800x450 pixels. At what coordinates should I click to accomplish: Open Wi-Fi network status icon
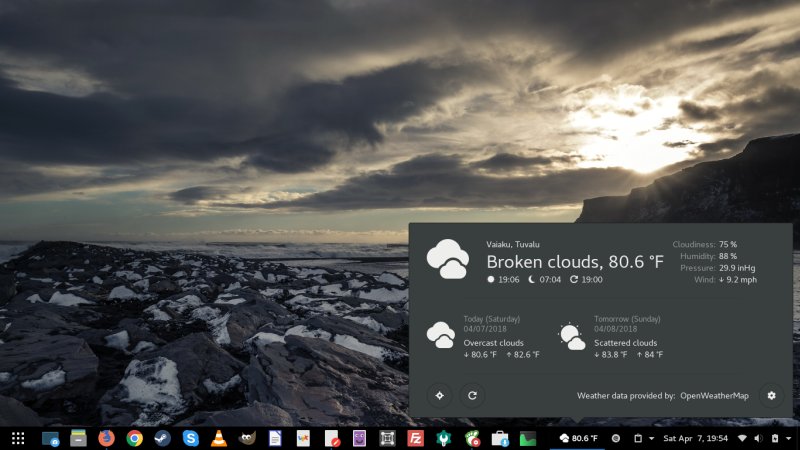tap(742, 438)
